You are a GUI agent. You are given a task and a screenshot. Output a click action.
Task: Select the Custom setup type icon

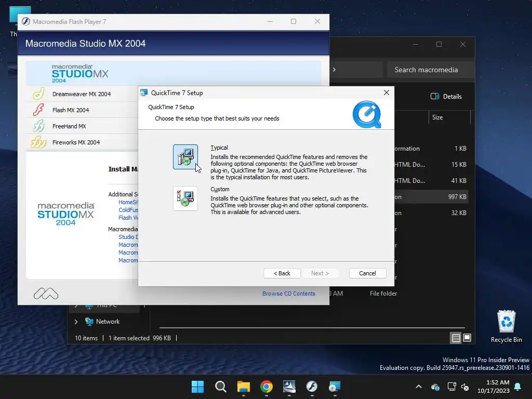tap(185, 198)
